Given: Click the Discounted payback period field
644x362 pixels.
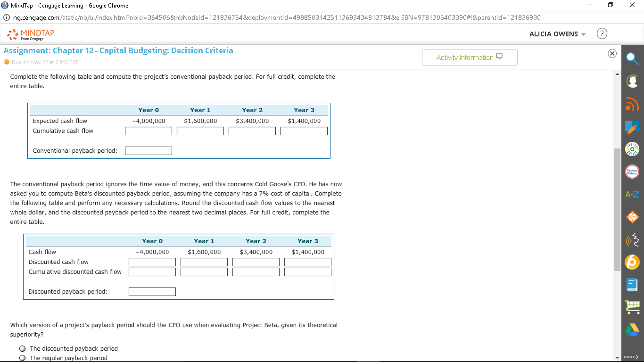Looking at the screenshot, I should (x=152, y=292).
